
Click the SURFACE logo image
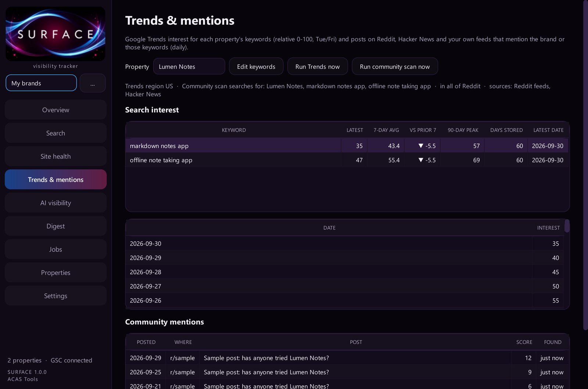tap(55, 34)
